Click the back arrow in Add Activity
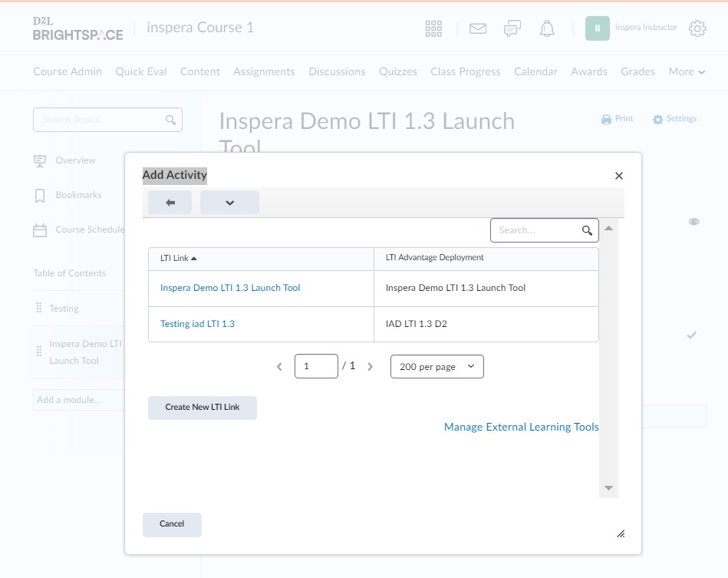The height and width of the screenshot is (578, 728). tap(170, 203)
